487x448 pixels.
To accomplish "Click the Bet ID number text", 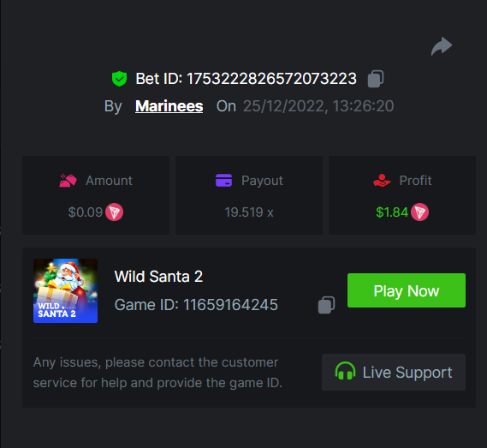I will click(x=271, y=79).
